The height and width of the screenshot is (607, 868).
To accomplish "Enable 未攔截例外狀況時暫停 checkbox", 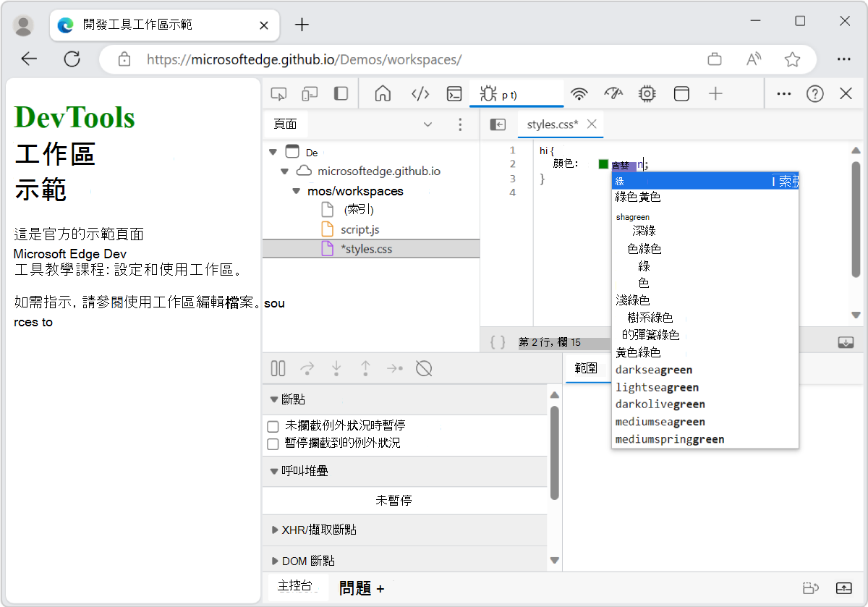I will tap(273, 425).
